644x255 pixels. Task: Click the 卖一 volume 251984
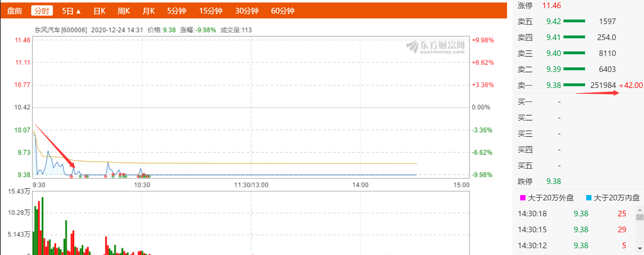click(x=603, y=85)
